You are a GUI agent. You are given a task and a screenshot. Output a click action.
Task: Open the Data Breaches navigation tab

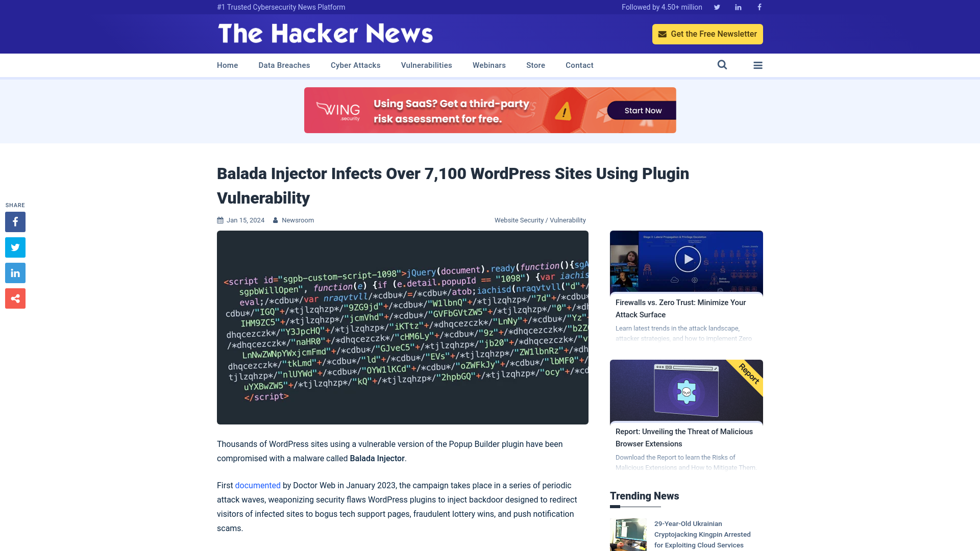284,65
